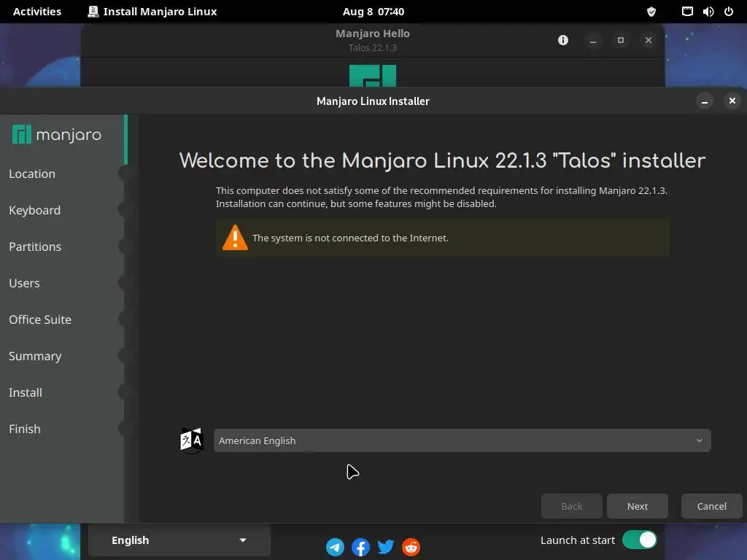
Task: Maximize the Manjaro Hello window
Action: tap(620, 40)
